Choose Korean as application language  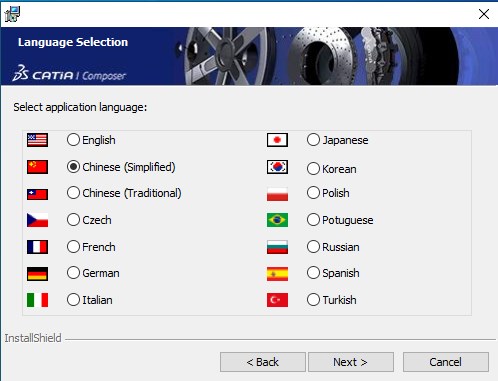(x=313, y=169)
